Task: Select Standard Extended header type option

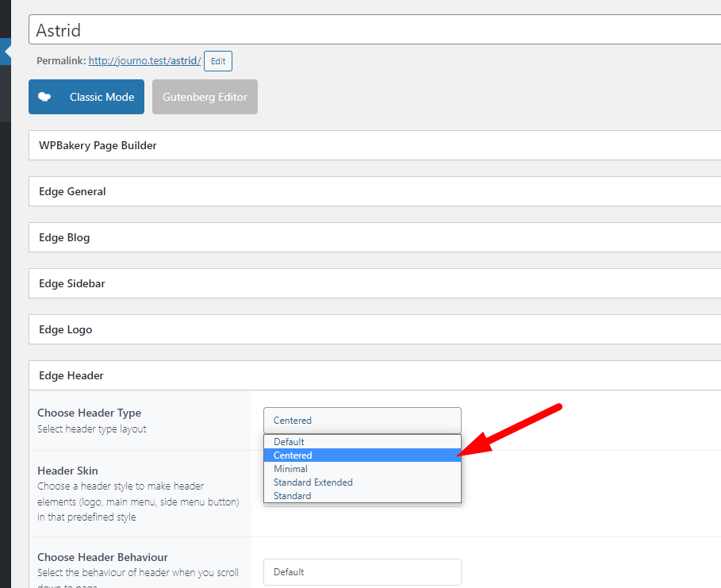Action: click(362, 482)
